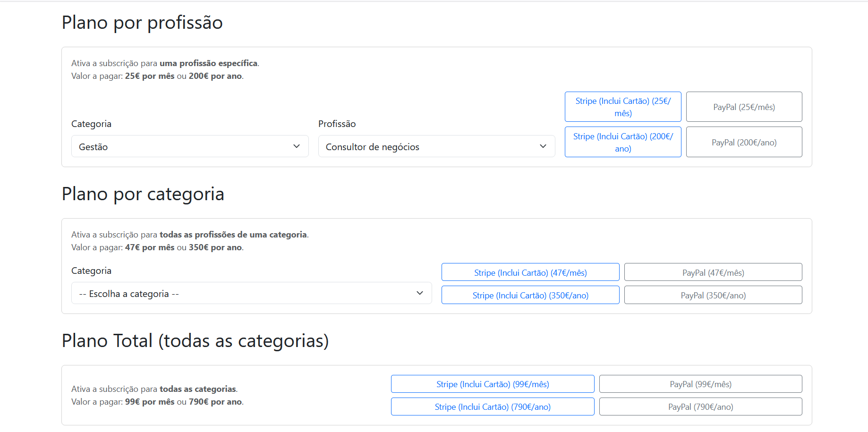
Task: Choose PayPal (790€/ano) total plan
Action: click(700, 407)
